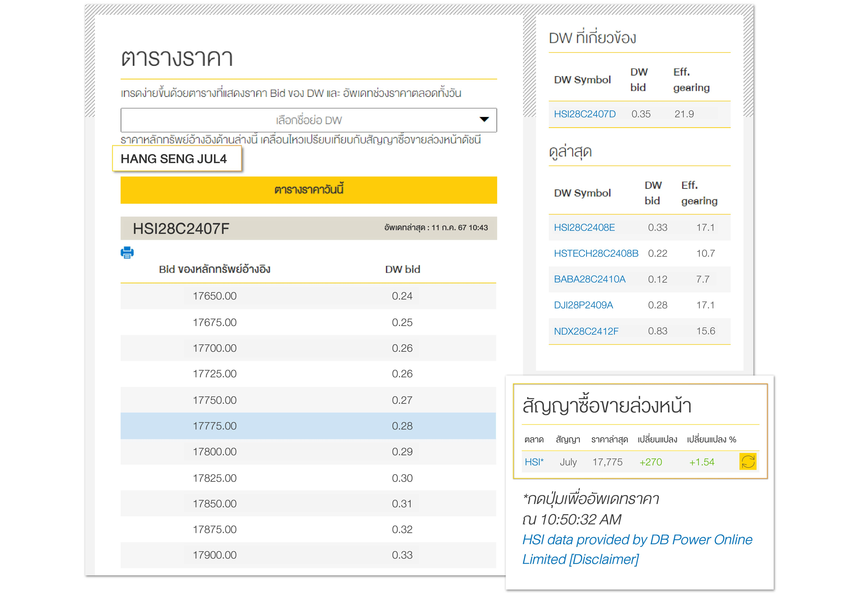This screenshot has width=868, height=595.
Task: Select underlying bid value 17650.00
Action: point(214,296)
